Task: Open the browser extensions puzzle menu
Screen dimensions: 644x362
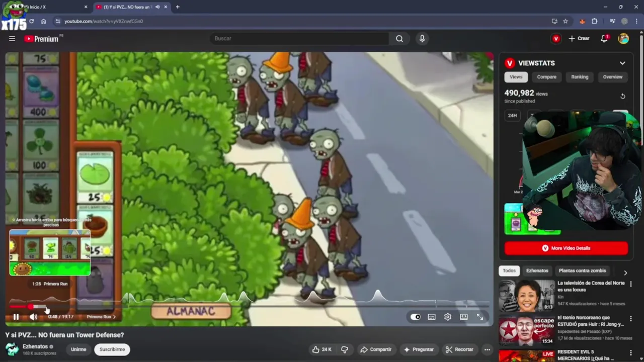Action: point(595,21)
